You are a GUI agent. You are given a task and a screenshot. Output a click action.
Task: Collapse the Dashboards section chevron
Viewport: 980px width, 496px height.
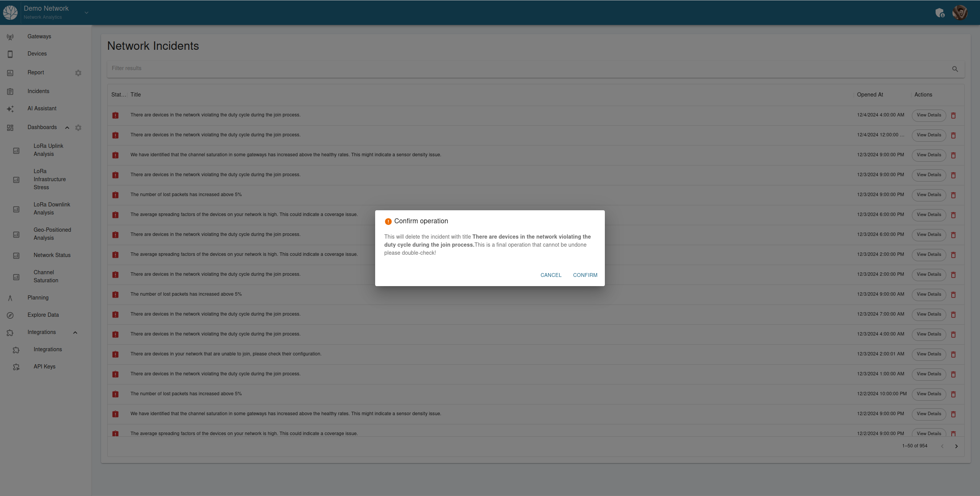[x=67, y=128]
